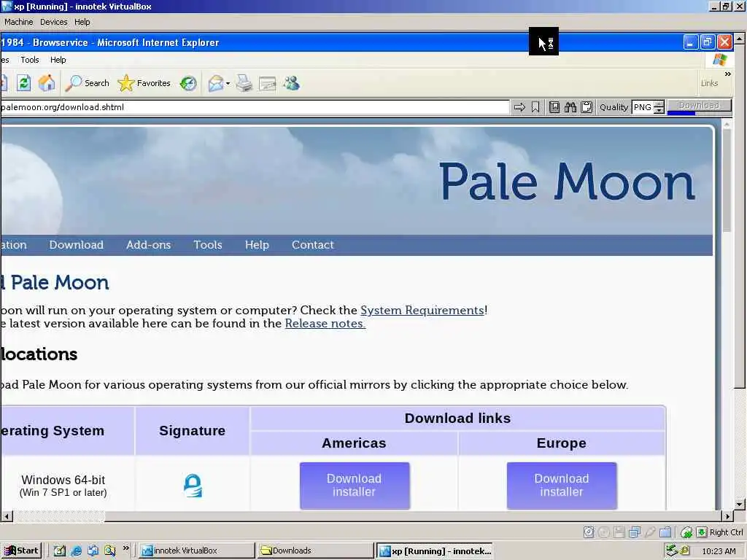Click Europe Download installer for Windows 64-bit

point(562,485)
